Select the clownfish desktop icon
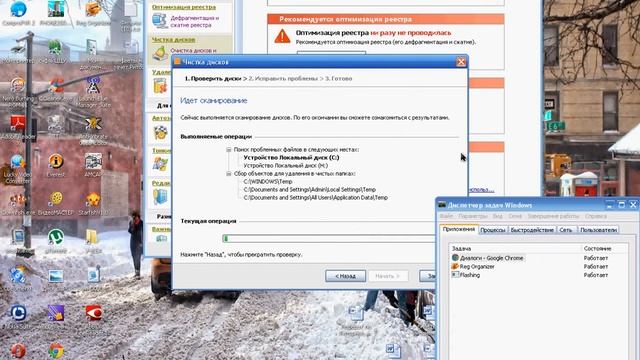The width and height of the screenshot is (640, 360). point(18,200)
